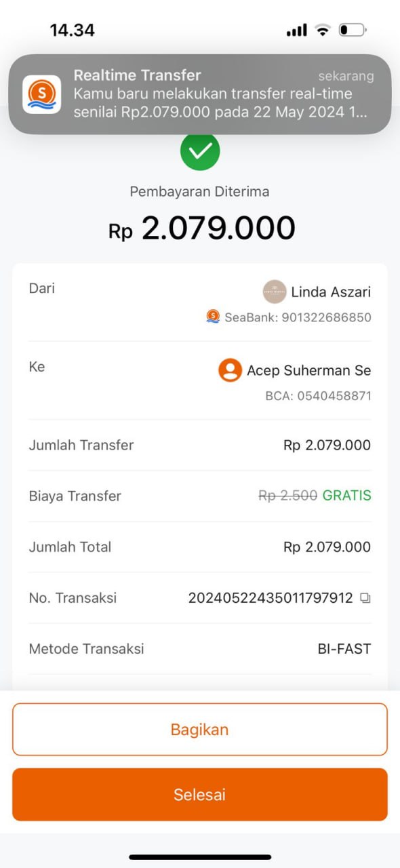
Task: Tap the Rp 2.079.000 headline amount
Action: click(x=202, y=229)
